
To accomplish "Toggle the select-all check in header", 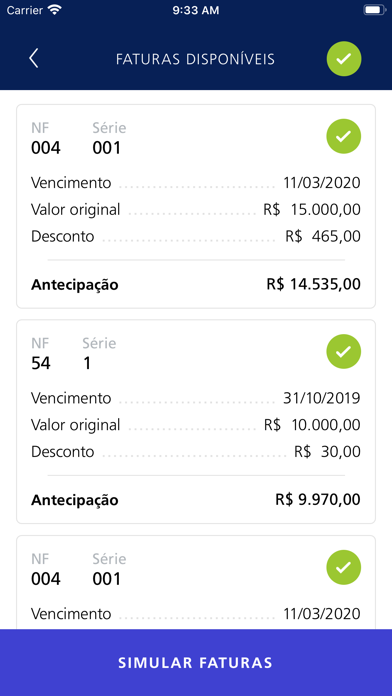I will [x=344, y=59].
